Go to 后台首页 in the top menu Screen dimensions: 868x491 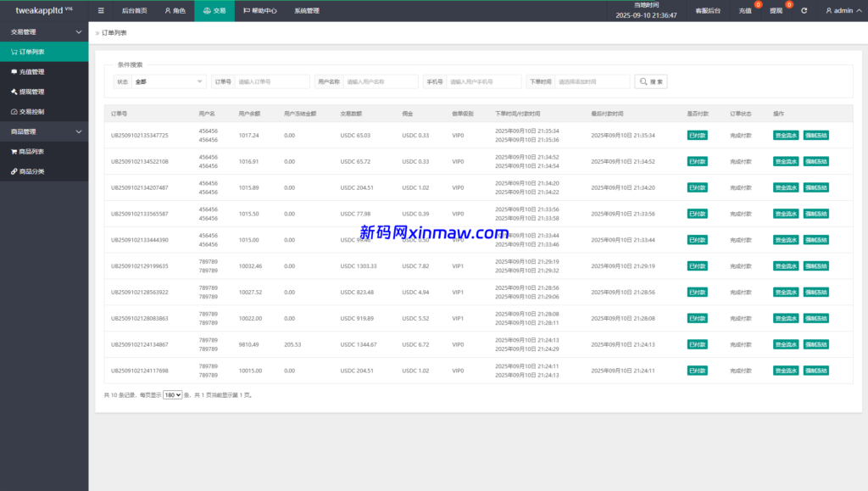point(136,11)
